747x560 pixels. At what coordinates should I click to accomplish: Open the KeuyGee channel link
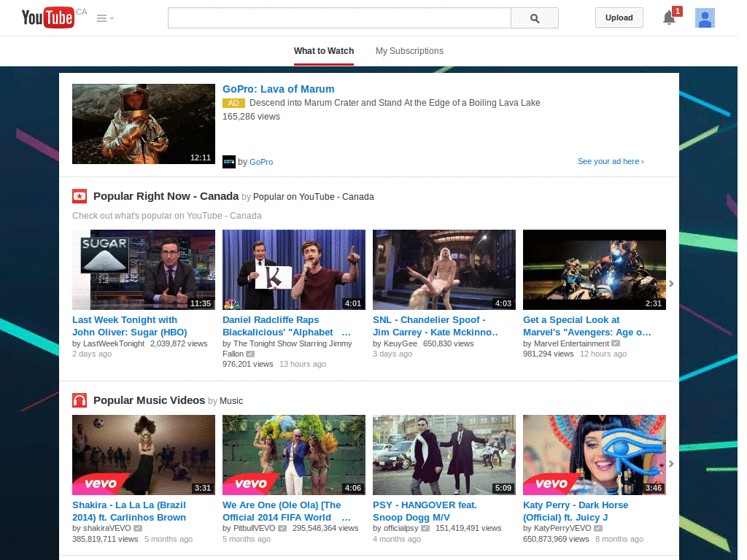point(400,343)
